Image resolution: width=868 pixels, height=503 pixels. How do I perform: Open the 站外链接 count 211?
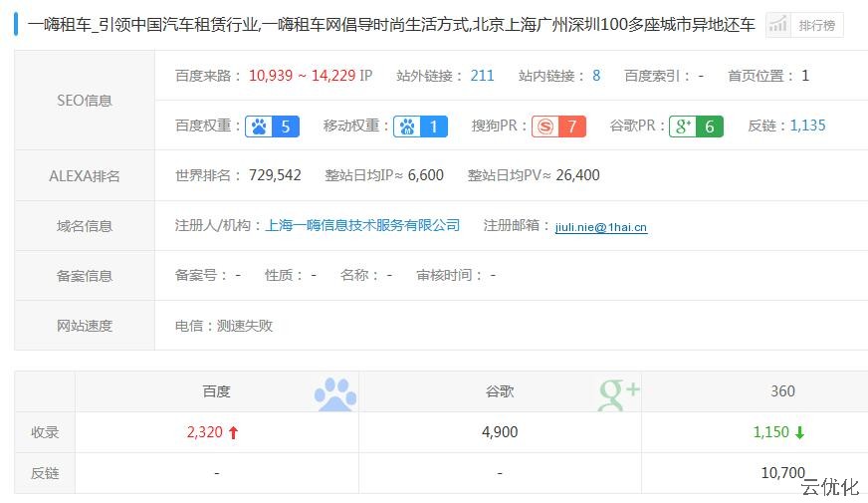(482, 76)
